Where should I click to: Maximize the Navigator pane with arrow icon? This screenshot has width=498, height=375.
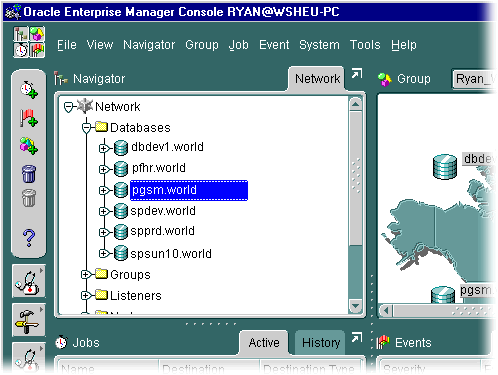coord(357,73)
